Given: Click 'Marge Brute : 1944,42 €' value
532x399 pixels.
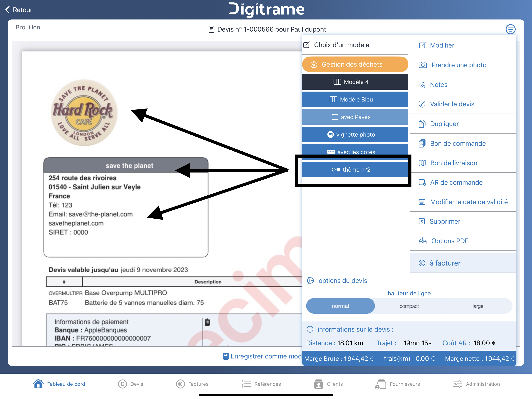Looking at the screenshot, I should pyautogui.click(x=339, y=358).
